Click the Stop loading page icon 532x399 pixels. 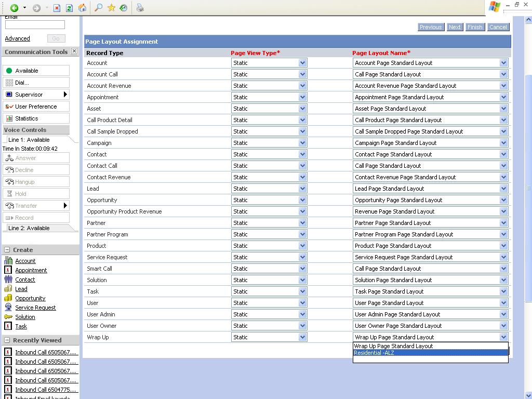click(x=57, y=8)
